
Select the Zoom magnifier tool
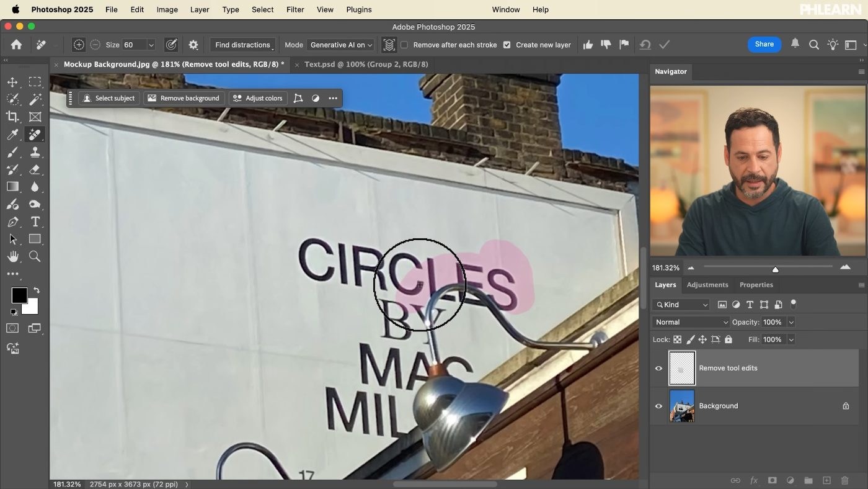tap(35, 256)
